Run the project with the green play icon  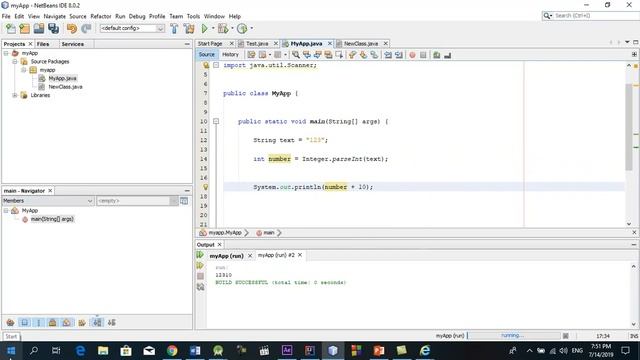point(204,28)
